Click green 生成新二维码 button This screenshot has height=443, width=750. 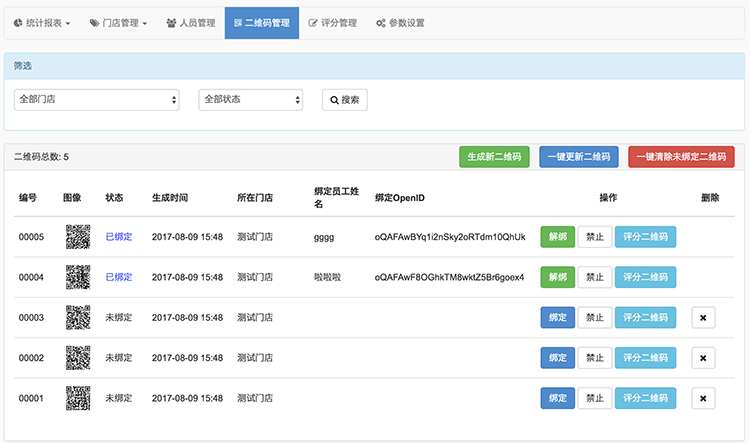494,157
